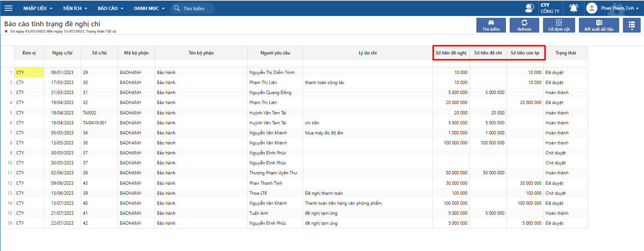Screen dimensions: 644x251
Task: Open Phan Thanh Tịnh account dropdown
Action: 620,8
